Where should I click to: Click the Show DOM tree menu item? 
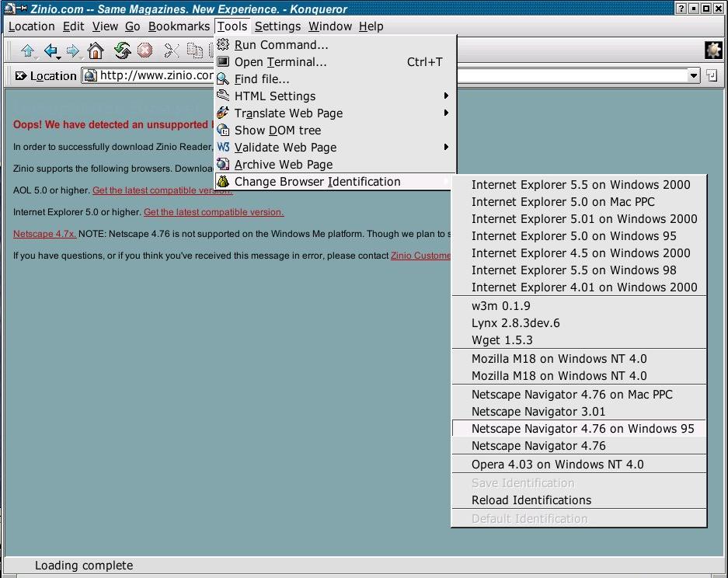277,131
